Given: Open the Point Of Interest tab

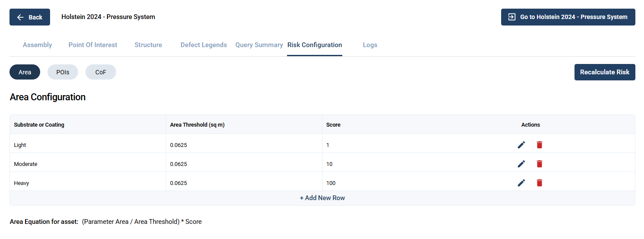Looking at the screenshot, I should (93, 45).
